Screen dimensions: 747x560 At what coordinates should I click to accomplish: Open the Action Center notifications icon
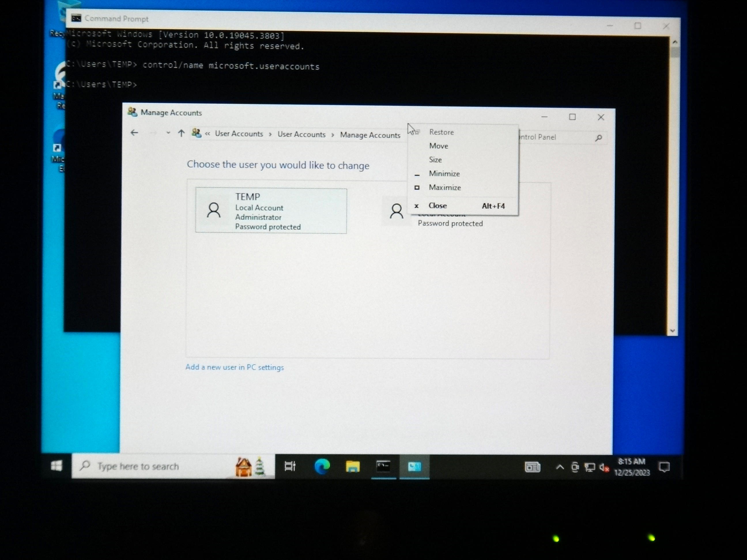[x=664, y=468]
